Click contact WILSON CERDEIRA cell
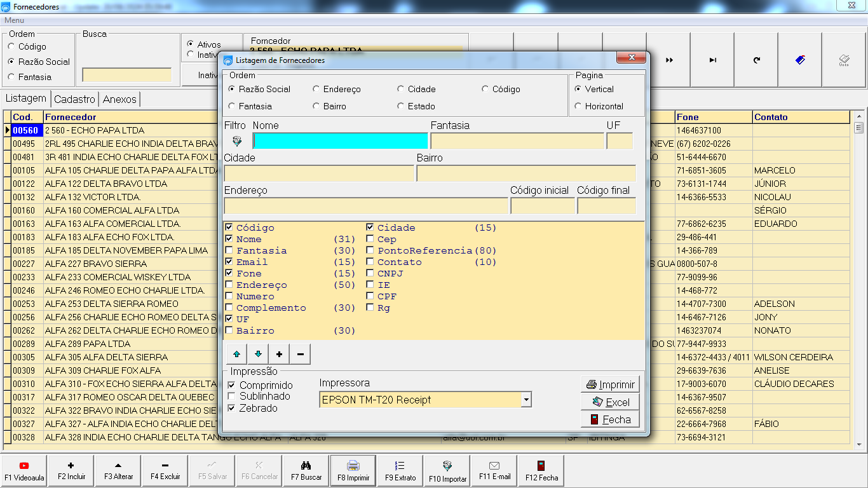 [x=801, y=357]
